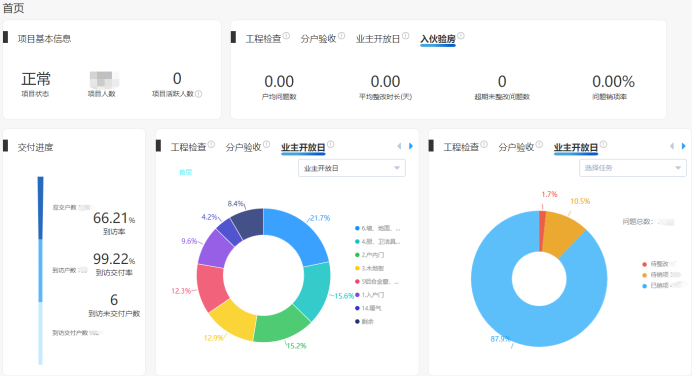Click the 66.21% 到访率 value
The width and height of the screenshot is (692, 376).
(114, 218)
